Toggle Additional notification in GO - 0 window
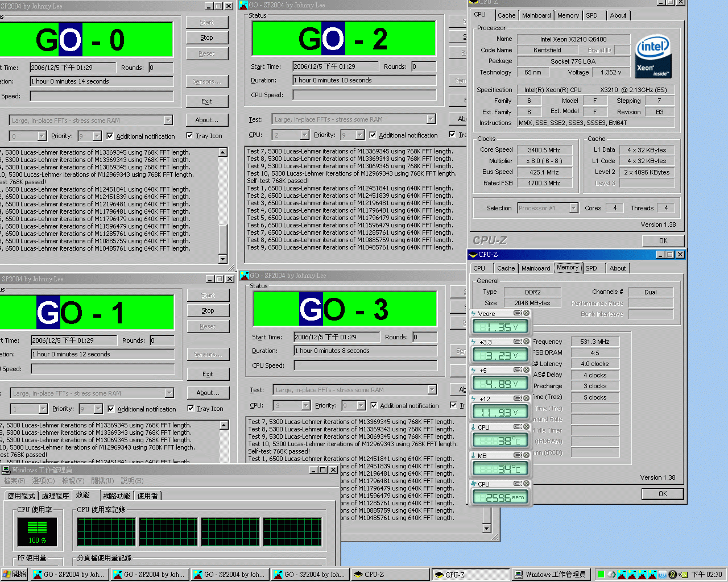The height and width of the screenshot is (582, 728). click(140, 136)
